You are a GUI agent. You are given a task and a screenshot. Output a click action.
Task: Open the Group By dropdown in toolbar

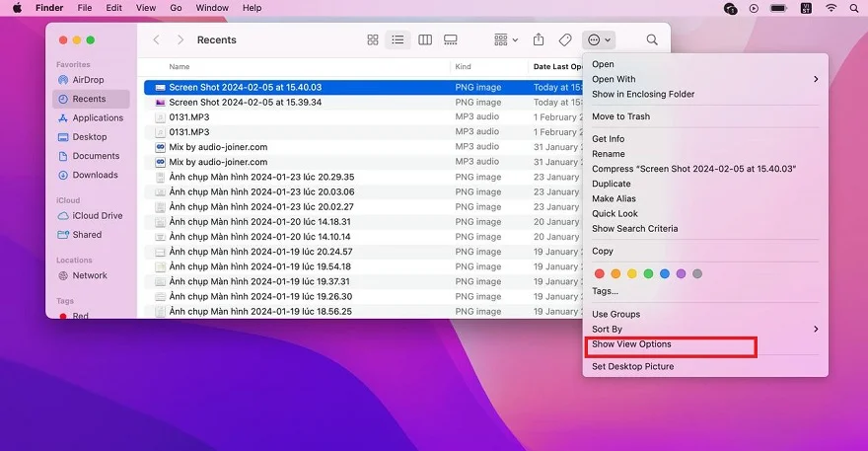[x=507, y=40]
